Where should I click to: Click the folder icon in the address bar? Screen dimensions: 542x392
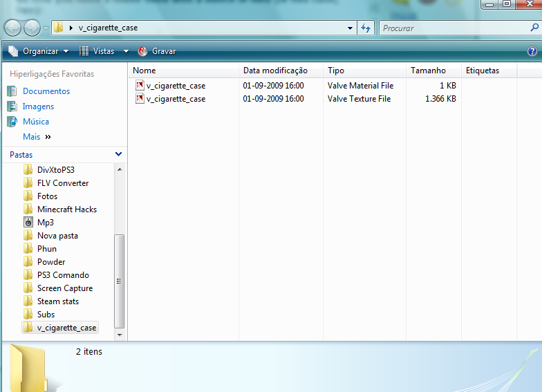[58, 28]
